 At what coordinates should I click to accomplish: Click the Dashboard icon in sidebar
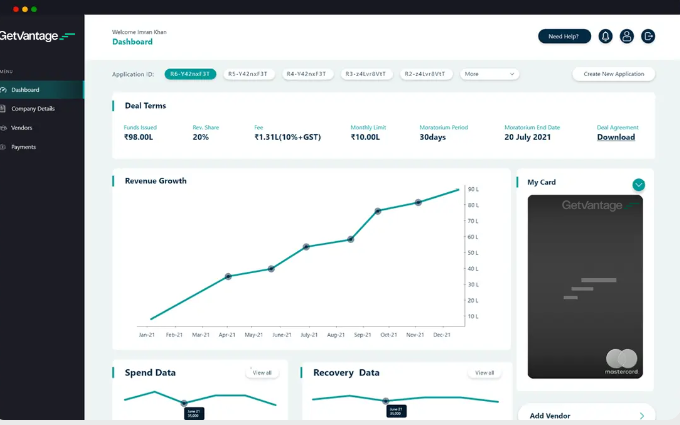click(x=4, y=90)
